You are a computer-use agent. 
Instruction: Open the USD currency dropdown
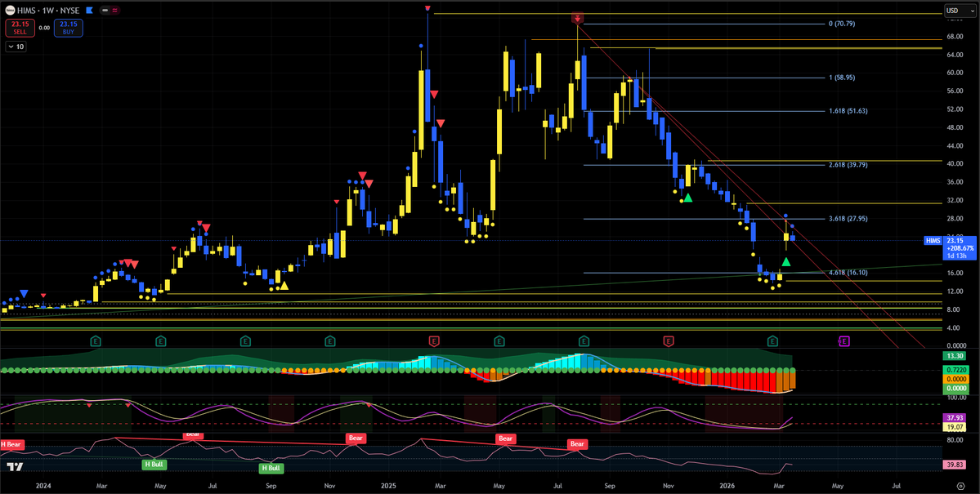(x=960, y=10)
